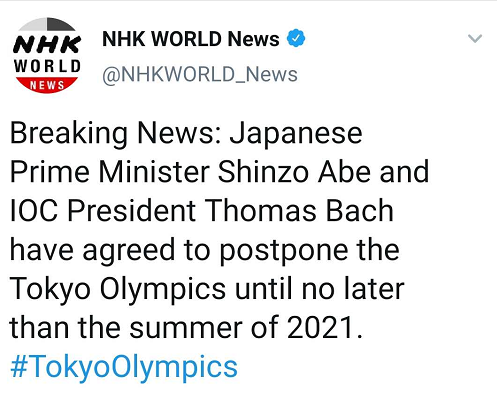The image size is (497, 400).
Task: Open the tweet options chevron menu
Action: click(x=475, y=39)
